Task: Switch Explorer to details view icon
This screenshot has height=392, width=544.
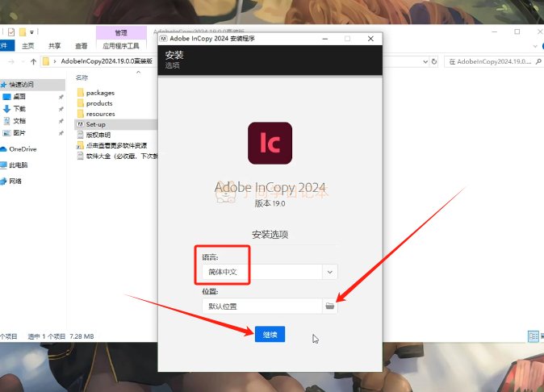Action: tap(534, 336)
